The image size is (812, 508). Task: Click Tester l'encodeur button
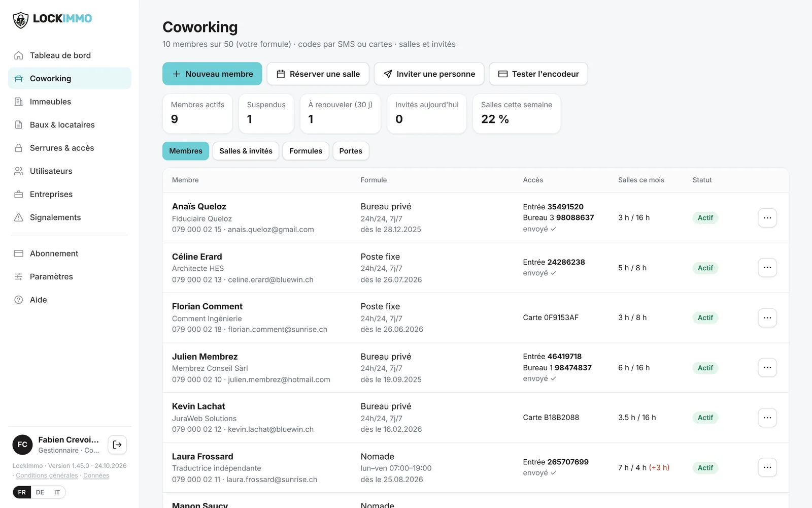[538, 74]
